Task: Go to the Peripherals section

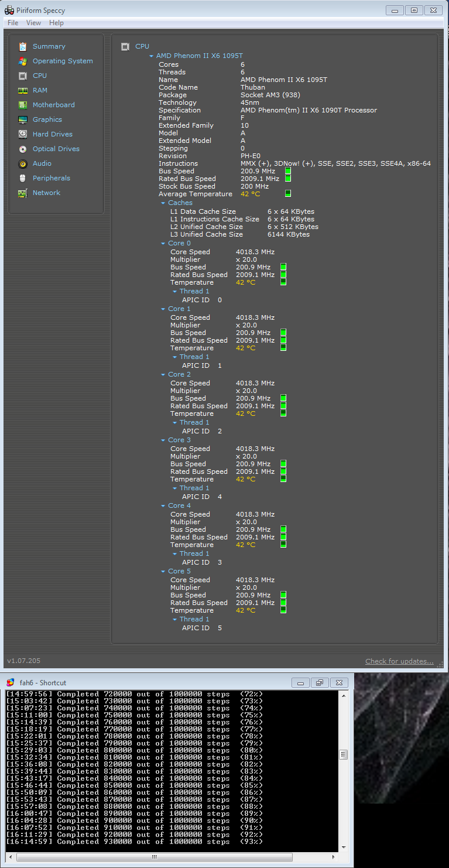Action: [52, 178]
